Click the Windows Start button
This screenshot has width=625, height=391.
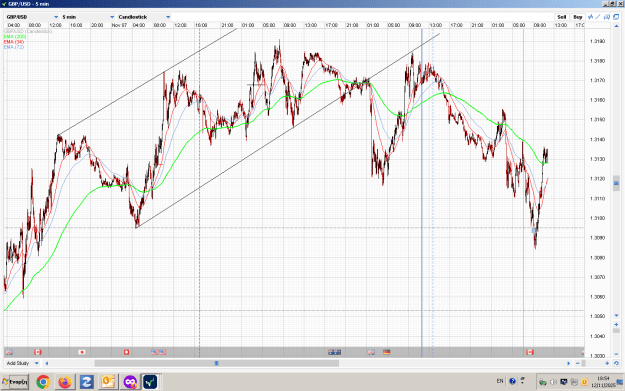tap(15, 382)
